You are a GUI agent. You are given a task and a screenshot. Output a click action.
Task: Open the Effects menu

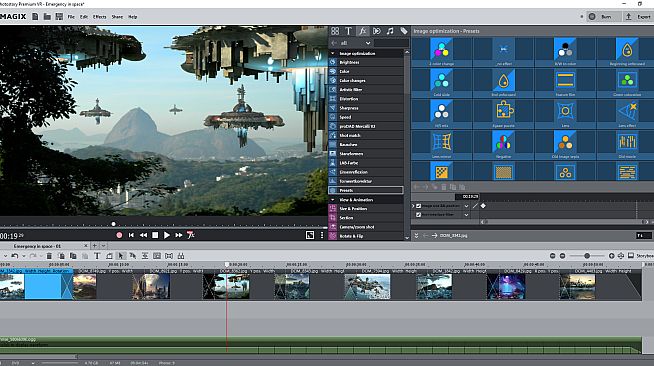click(x=99, y=17)
